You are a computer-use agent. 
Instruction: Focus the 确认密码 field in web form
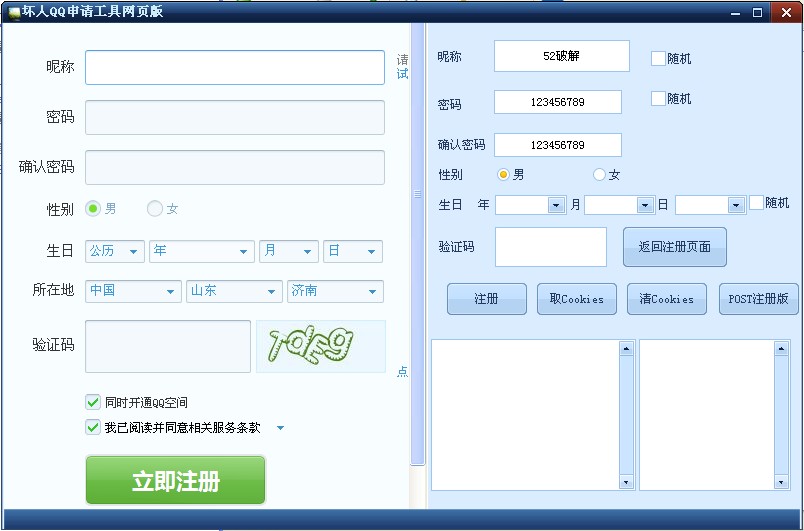tap(235, 168)
